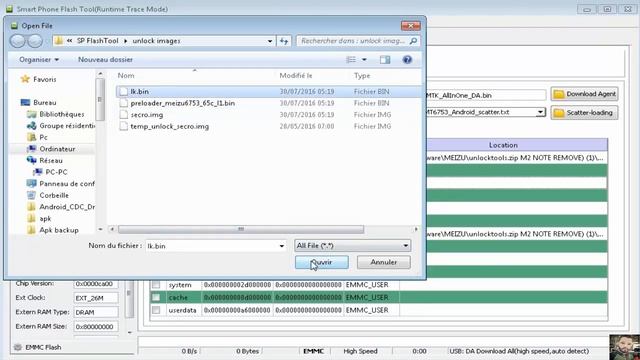The height and width of the screenshot is (360, 640).
Task: Open Android_CDC_Dr folder in navigation pane
Action: (x=60, y=207)
